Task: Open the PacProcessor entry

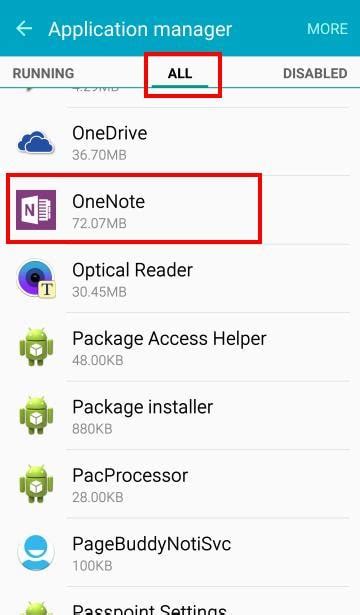Action: point(180,484)
